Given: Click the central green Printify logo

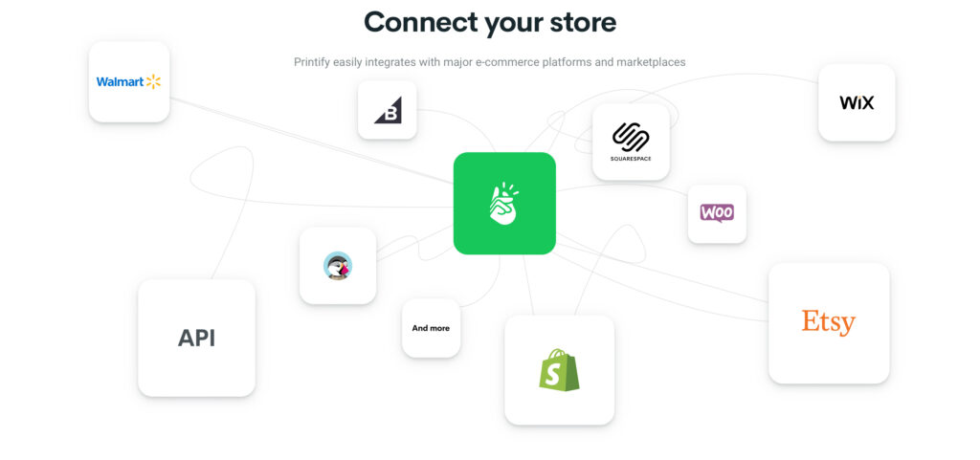Looking at the screenshot, I should pyautogui.click(x=504, y=204).
